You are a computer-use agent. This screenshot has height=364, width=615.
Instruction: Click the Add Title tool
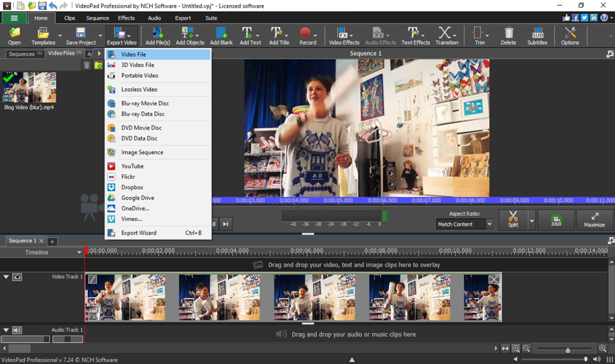click(x=279, y=36)
